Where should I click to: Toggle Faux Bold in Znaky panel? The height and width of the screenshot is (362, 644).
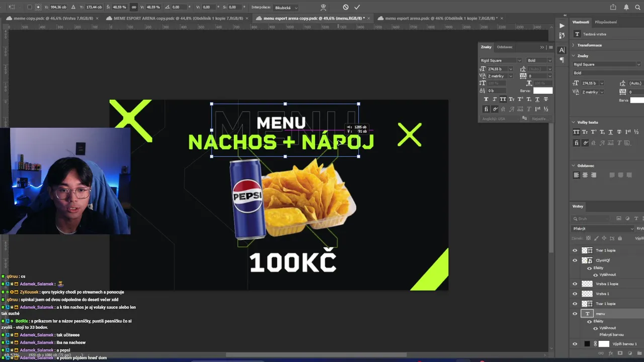tap(486, 99)
